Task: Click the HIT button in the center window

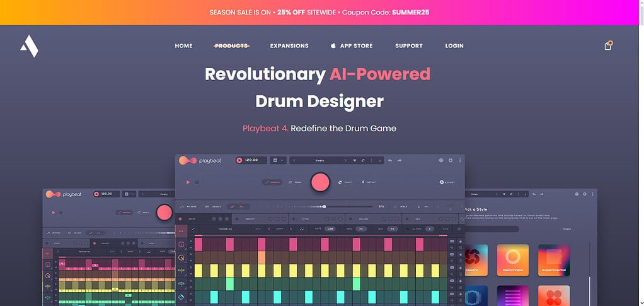Action: click(x=423, y=207)
